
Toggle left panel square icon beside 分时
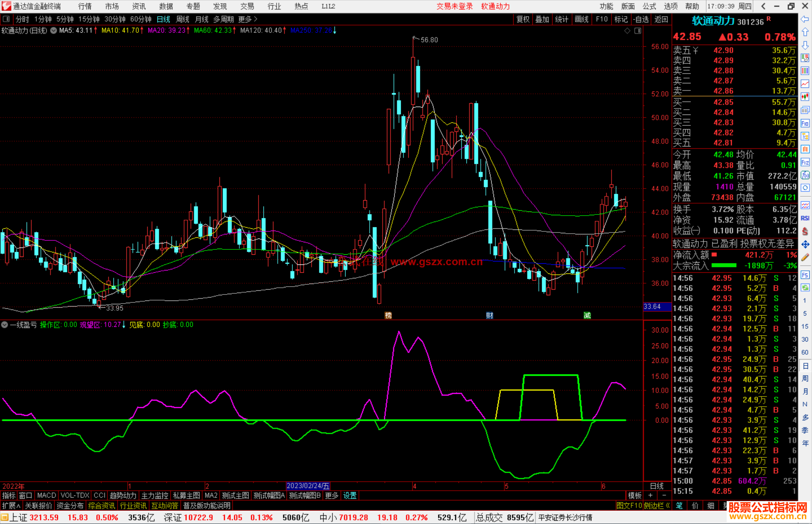click(x=6, y=19)
